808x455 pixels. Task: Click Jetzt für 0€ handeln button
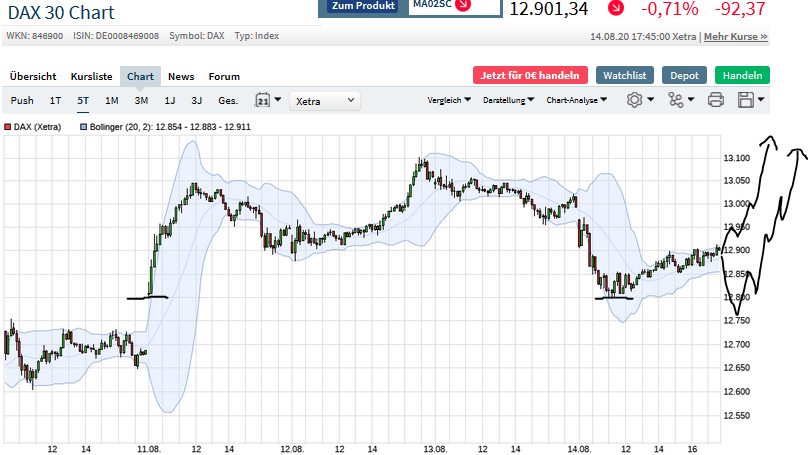[530, 75]
